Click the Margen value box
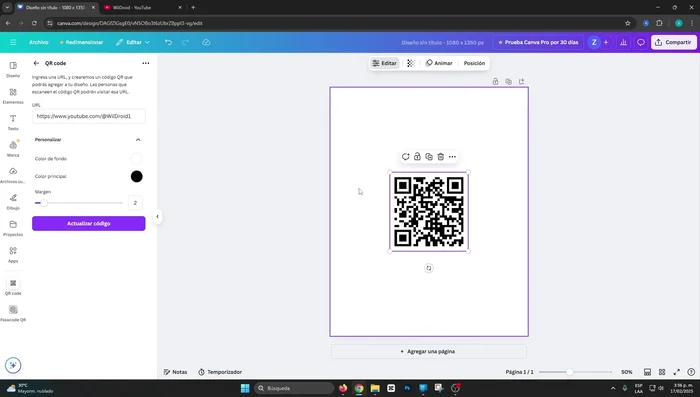This screenshot has width=700, height=397. pyautogui.click(x=135, y=203)
